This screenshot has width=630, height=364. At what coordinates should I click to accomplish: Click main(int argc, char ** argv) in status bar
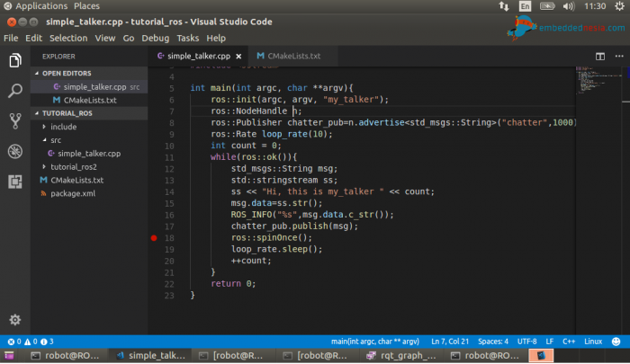click(x=375, y=342)
